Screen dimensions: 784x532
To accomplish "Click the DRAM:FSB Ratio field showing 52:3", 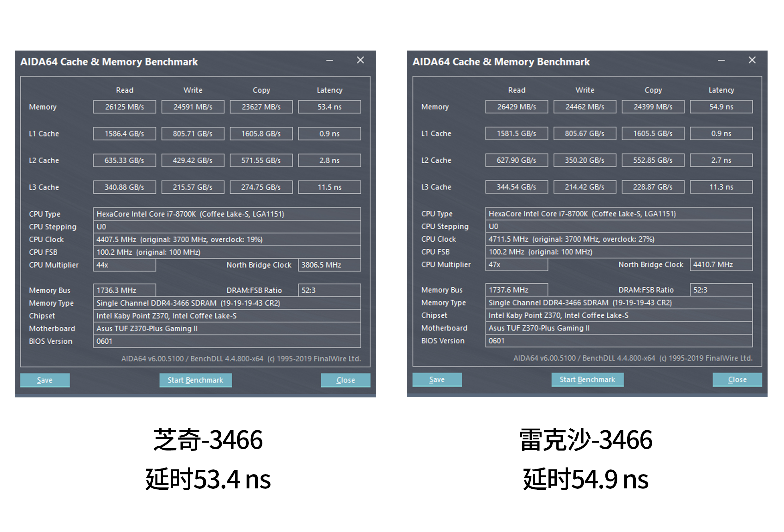I will pyautogui.click(x=329, y=290).
